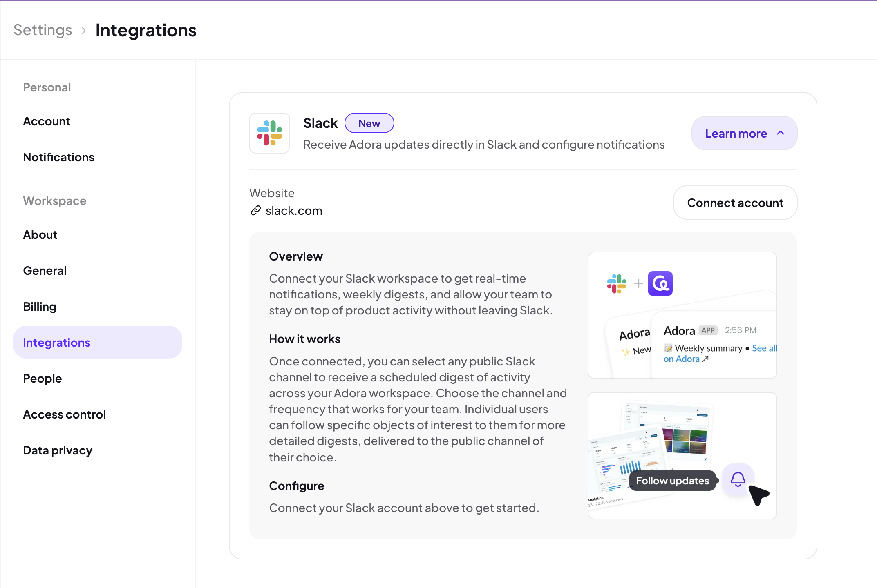The width and height of the screenshot is (877, 588).
Task: Click the 2:56 PM timestamp in the preview
Action: click(741, 330)
